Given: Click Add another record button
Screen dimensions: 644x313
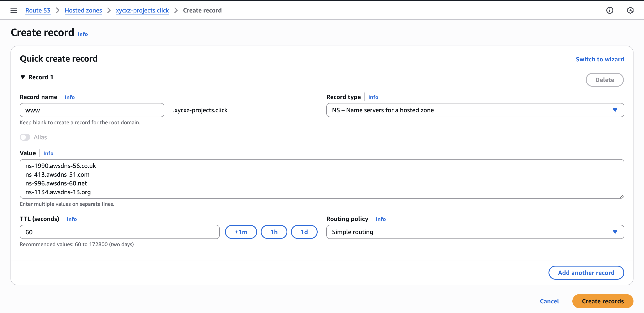Looking at the screenshot, I should [x=586, y=273].
